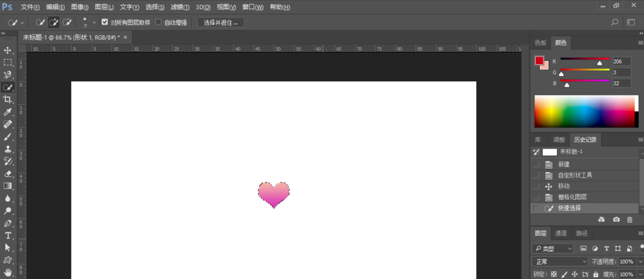Screen dimensions: 644x279
Task: Toggle lock all padlock icon
Action: 596,274
